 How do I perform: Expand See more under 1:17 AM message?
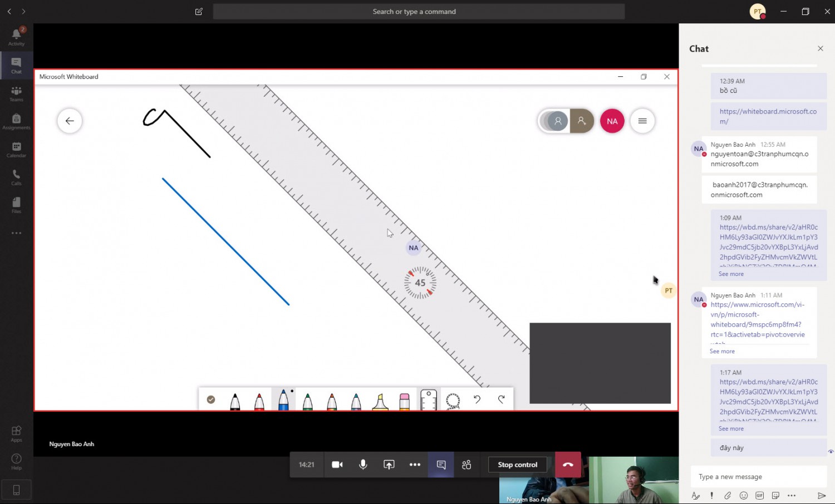[731, 428]
